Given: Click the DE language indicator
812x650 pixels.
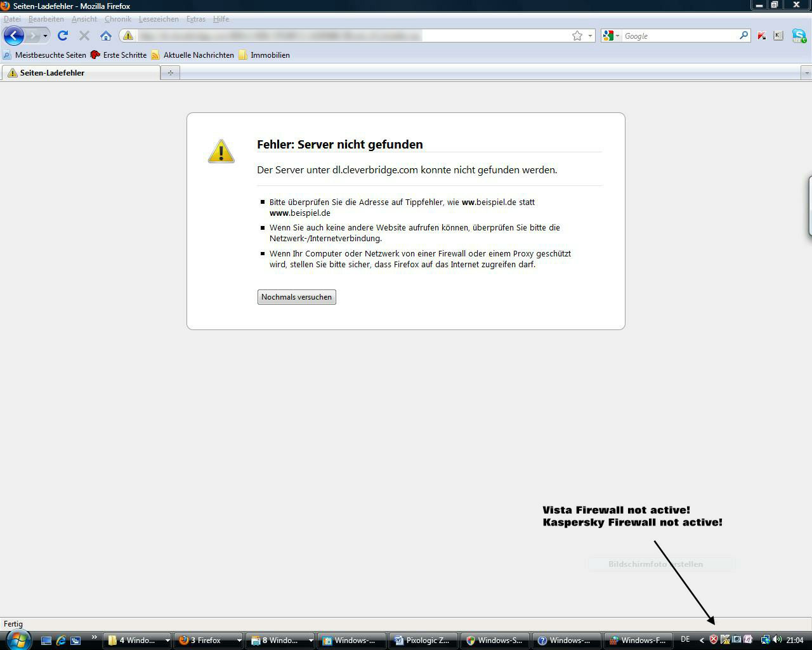Looking at the screenshot, I should [x=685, y=639].
